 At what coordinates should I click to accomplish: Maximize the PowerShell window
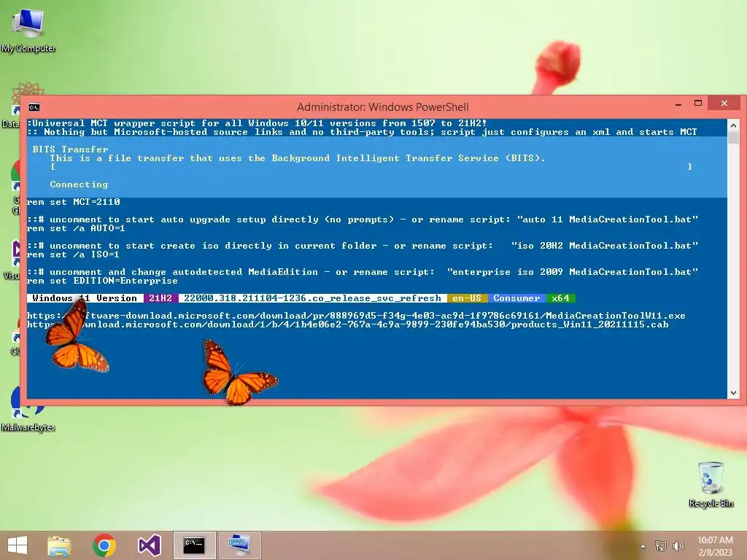coord(698,104)
